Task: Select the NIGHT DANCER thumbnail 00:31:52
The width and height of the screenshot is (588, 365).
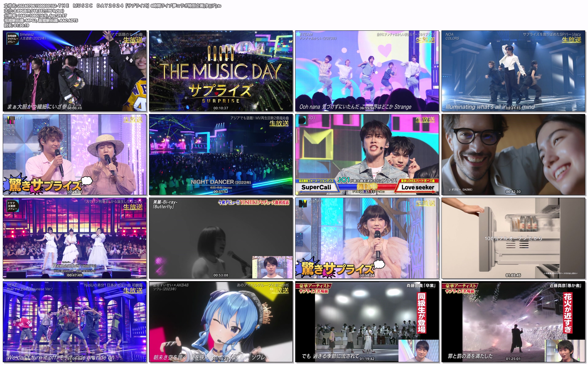Action: pyautogui.click(x=221, y=155)
